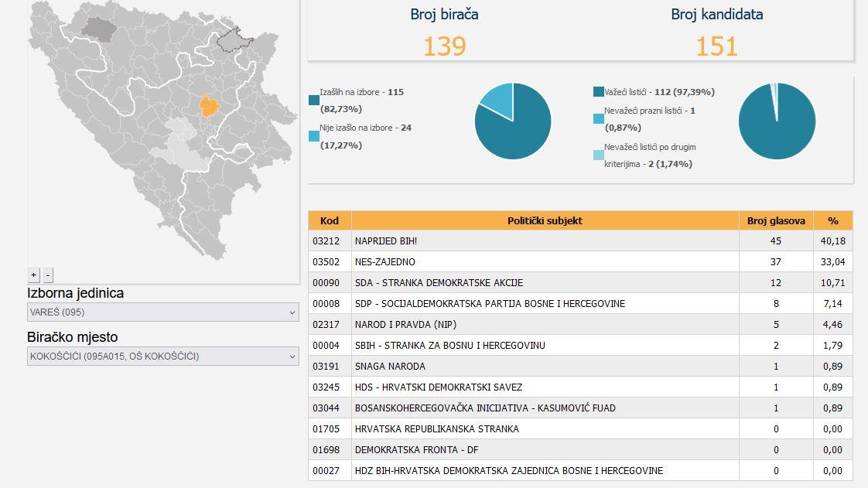The width and height of the screenshot is (868, 488).
Task: Click percentage 33,04 in the table
Action: [x=832, y=262]
